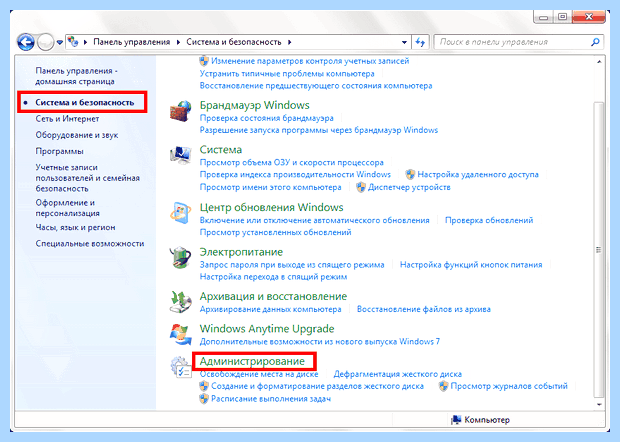Screen dimensions: 620x442
Task: Open Настройка функций кнопок питания
Action: point(471,265)
